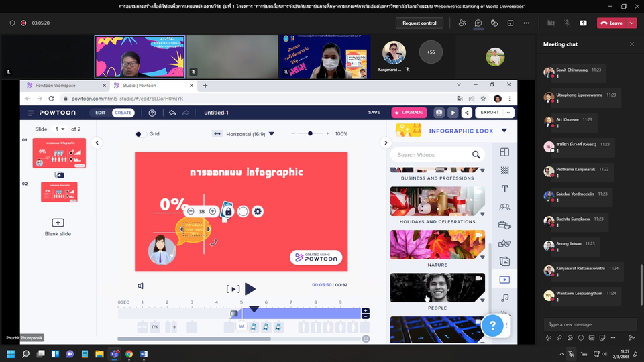Click Type a new message field in chat

click(590, 324)
